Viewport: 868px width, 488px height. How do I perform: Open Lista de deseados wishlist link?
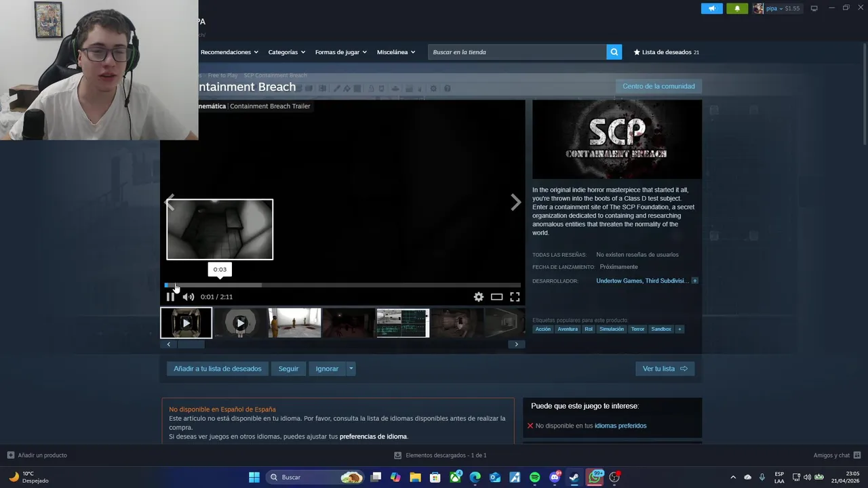(666, 52)
